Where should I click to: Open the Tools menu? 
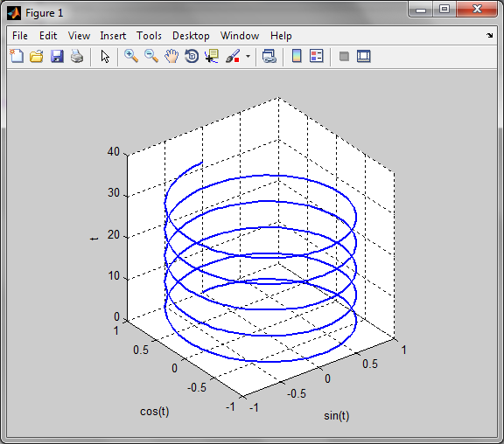149,36
